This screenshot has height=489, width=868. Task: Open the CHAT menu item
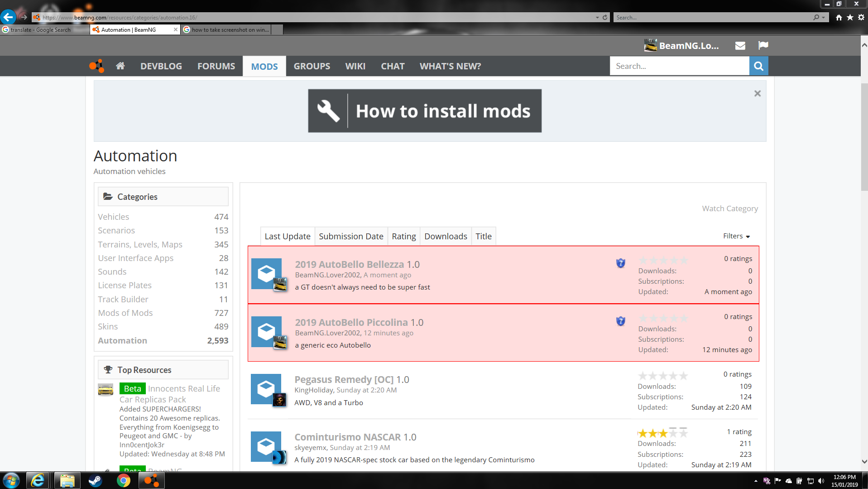click(393, 66)
